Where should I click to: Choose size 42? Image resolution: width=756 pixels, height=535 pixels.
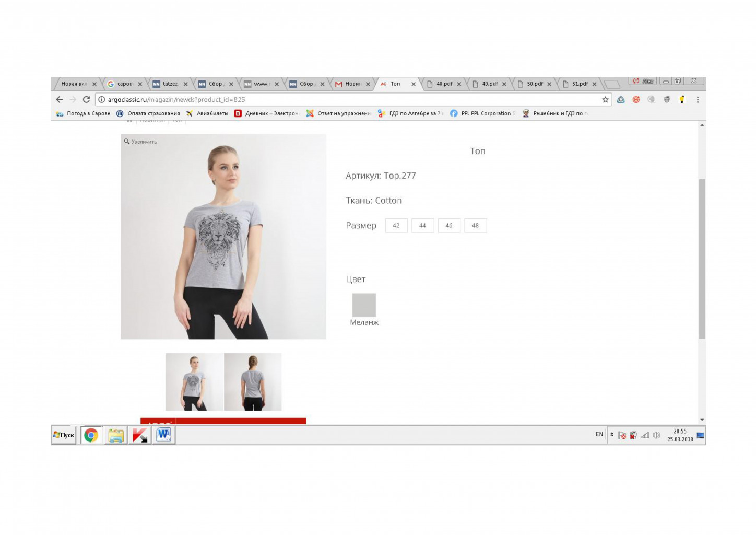point(396,226)
